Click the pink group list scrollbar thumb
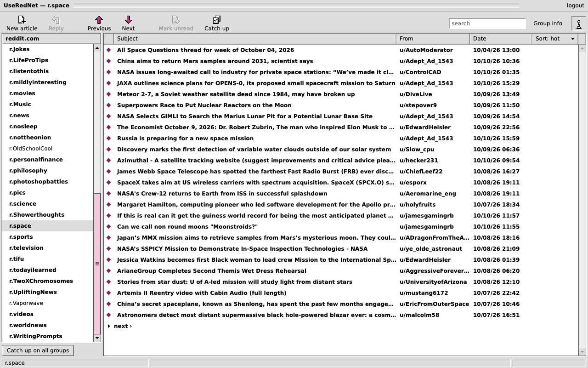 point(97,264)
